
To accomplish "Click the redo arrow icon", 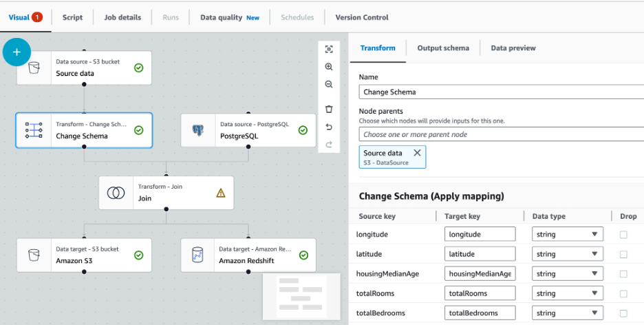I will pyautogui.click(x=329, y=144).
